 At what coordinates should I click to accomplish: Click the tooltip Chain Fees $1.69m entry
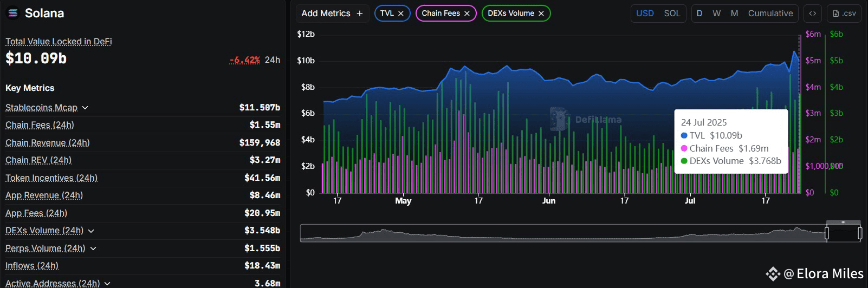pos(724,148)
